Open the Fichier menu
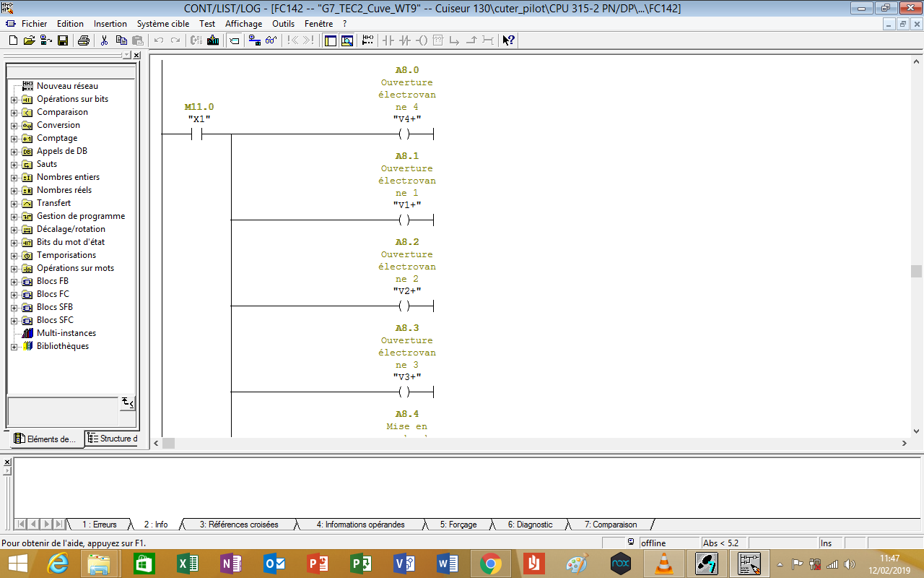 (34, 23)
